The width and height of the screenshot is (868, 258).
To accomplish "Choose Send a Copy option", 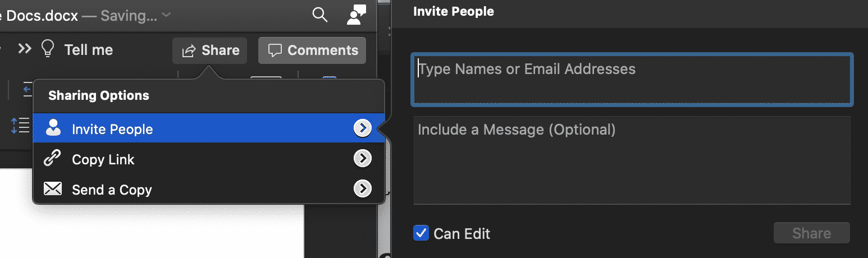I will [112, 190].
